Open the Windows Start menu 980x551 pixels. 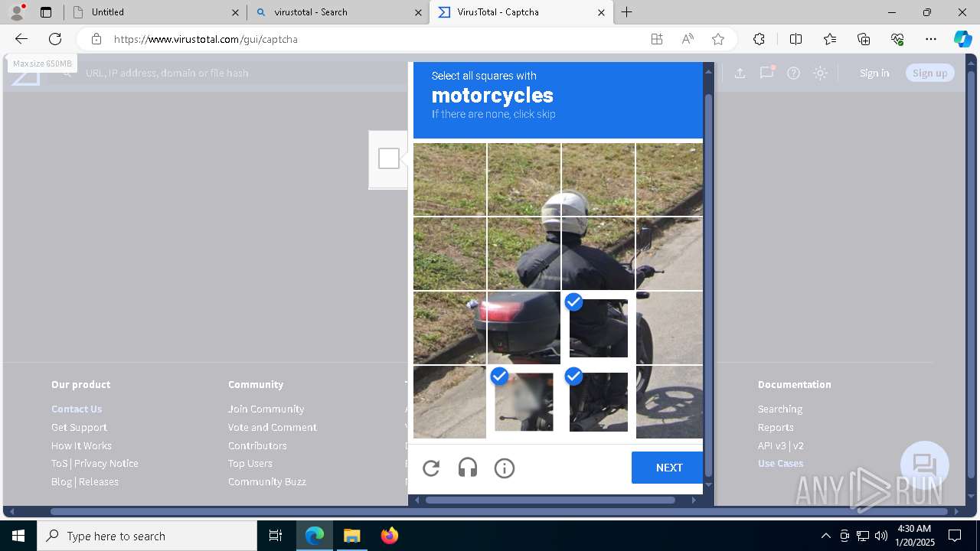pos(18,536)
